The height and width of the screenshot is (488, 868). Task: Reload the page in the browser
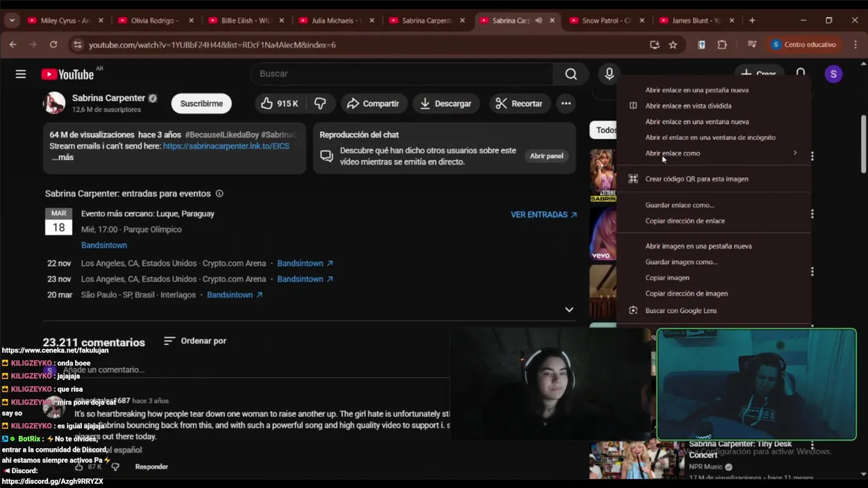click(x=54, y=45)
